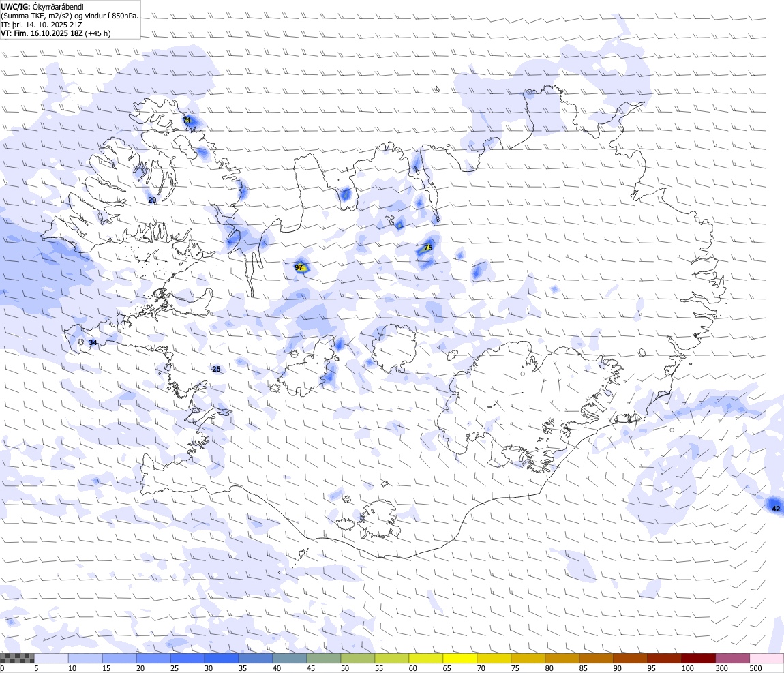Image resolution: width=784 pixels, height=673 pixels.
Task: Click the checkered 0–5 legend swatch
Action: click(17, 658)
